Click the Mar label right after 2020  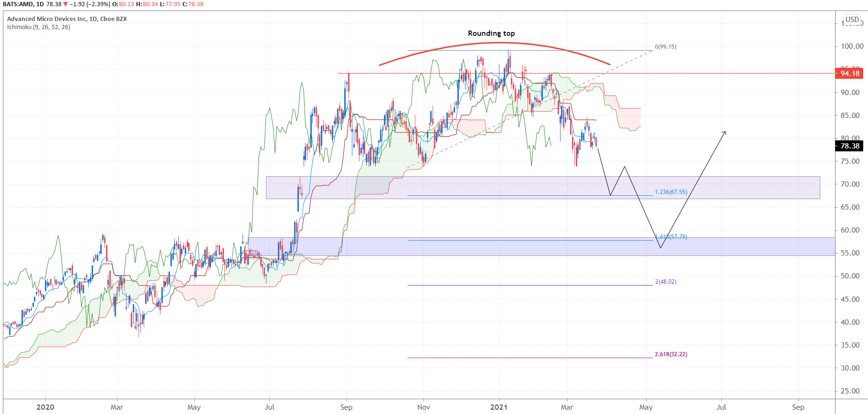coord(117,407)
